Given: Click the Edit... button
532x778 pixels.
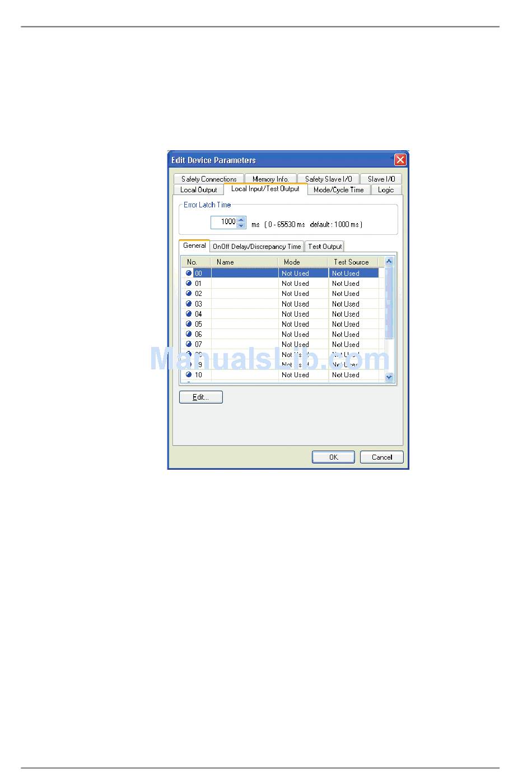Looking at the screenshot, I should coord(200,397).
